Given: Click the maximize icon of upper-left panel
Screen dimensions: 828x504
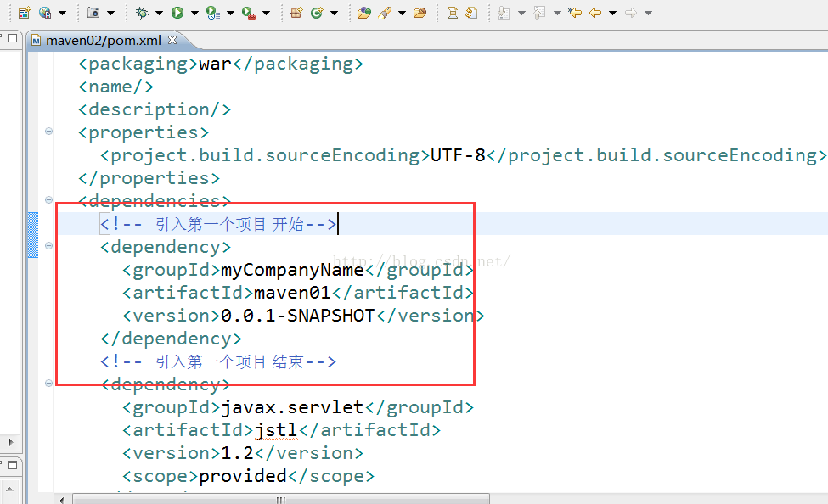Looking at the screenshot, I should [13, 38].
